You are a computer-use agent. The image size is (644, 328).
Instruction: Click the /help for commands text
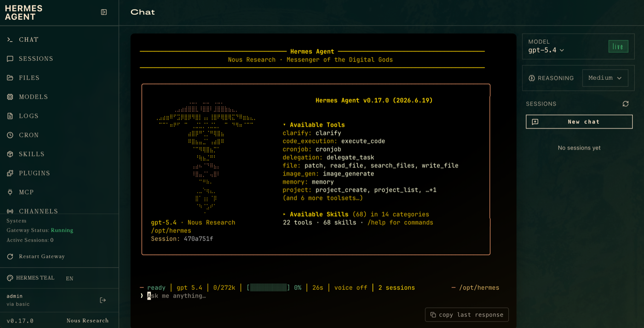[x=400, y=223]
